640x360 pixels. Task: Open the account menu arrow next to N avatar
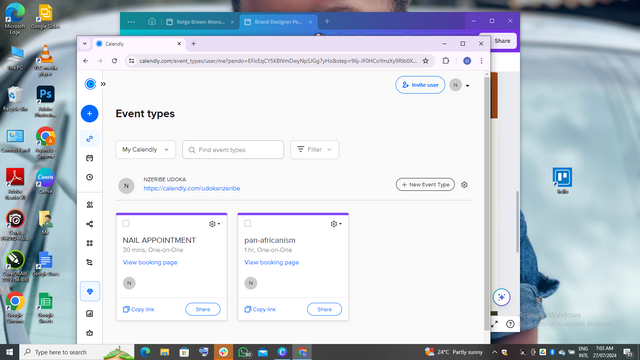468,86
